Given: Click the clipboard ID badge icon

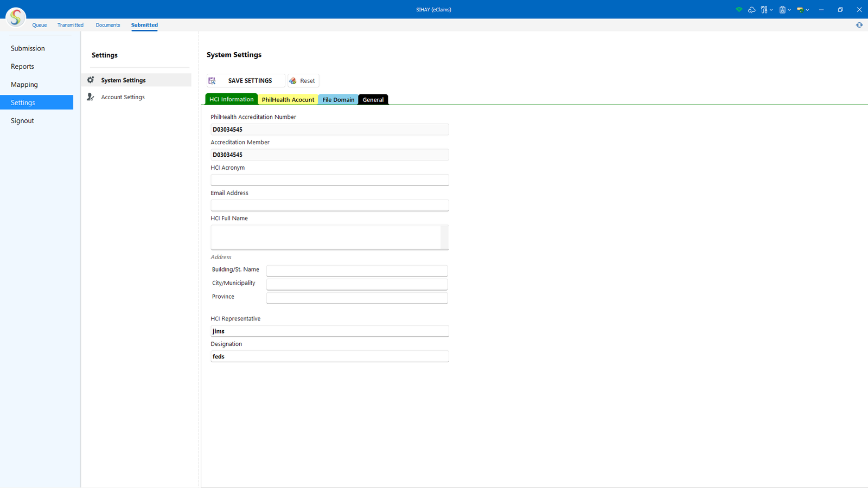Looking at the screenshot, I should (x=782, y=10).
